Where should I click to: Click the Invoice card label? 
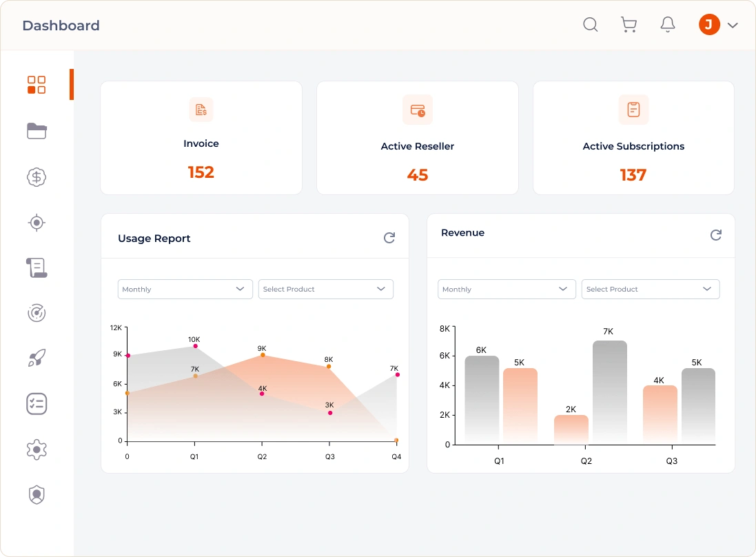(x=201, y=143)
